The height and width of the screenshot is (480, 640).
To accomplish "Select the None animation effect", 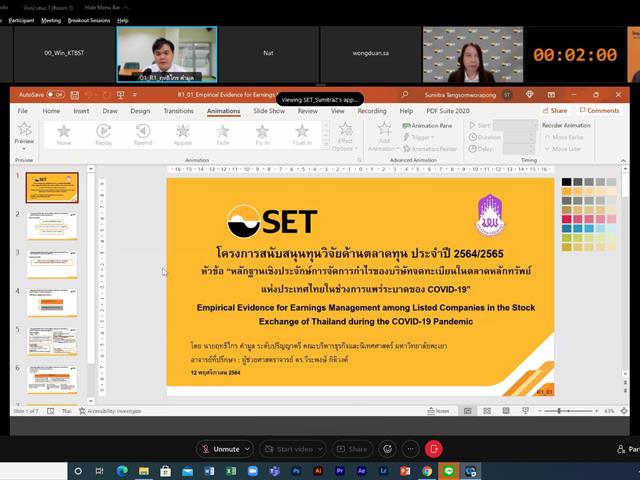I will (64, 135).
